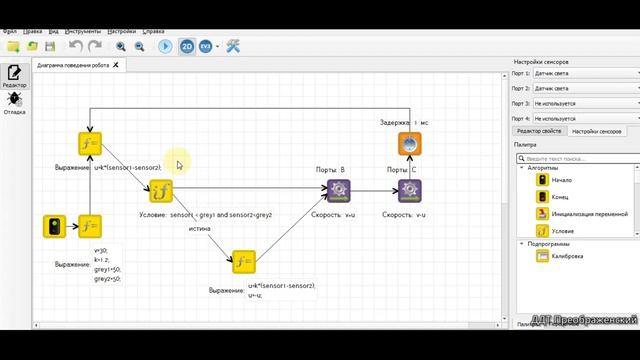Select the if condition block

(161, 191)
